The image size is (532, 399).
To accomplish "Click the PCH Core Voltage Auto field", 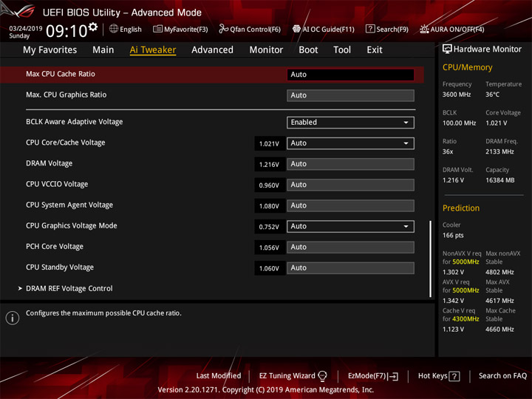I will [350, 247].
